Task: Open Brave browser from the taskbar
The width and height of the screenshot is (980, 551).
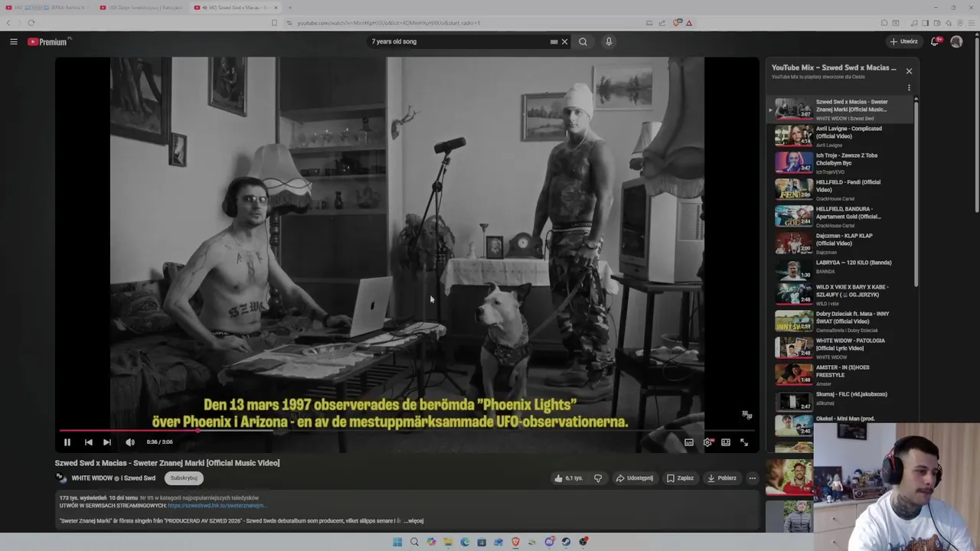Action: pyautogui.click(x=515, y=542)
